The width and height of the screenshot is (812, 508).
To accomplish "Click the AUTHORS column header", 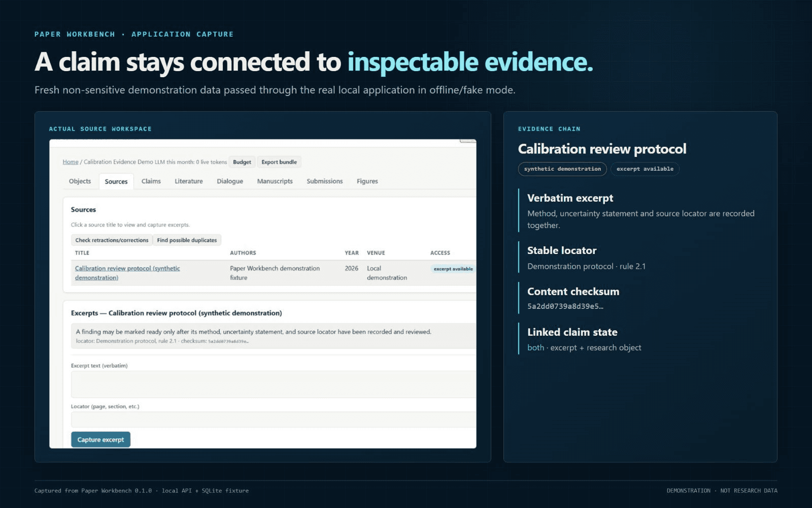I will 243,253.
